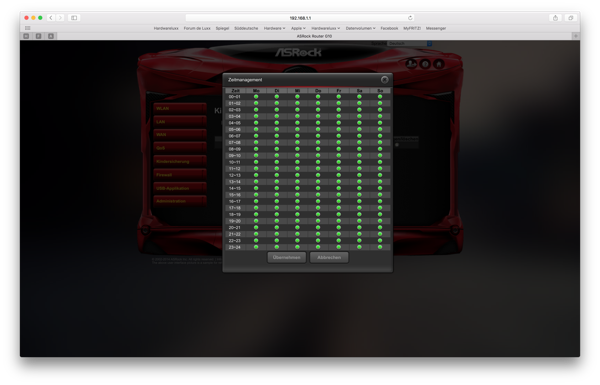
Task: Open the Forum de Luxx bookmark
Action: pos(197,28)
